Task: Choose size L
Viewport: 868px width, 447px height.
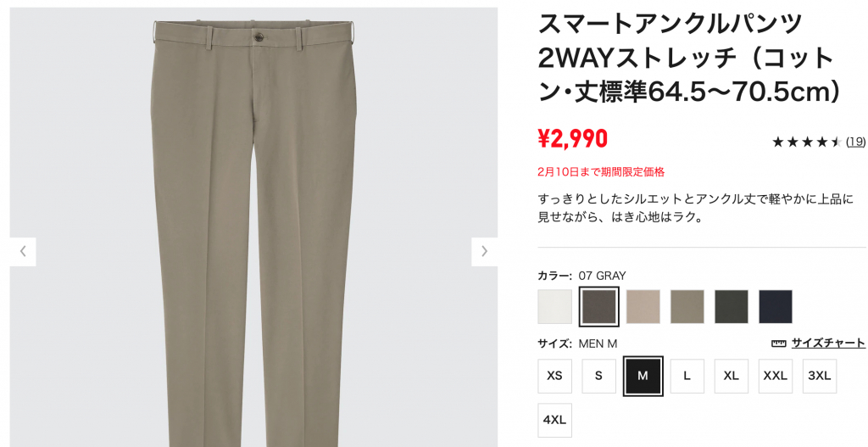Action: (x=687, y=376)
